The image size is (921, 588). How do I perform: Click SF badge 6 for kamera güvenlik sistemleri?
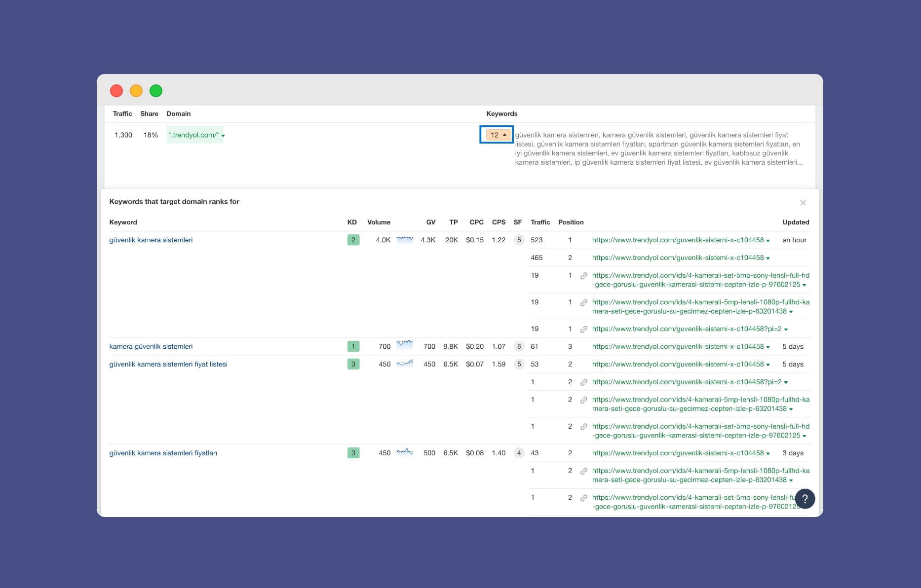pyautogui.click(x=519, y=346)
